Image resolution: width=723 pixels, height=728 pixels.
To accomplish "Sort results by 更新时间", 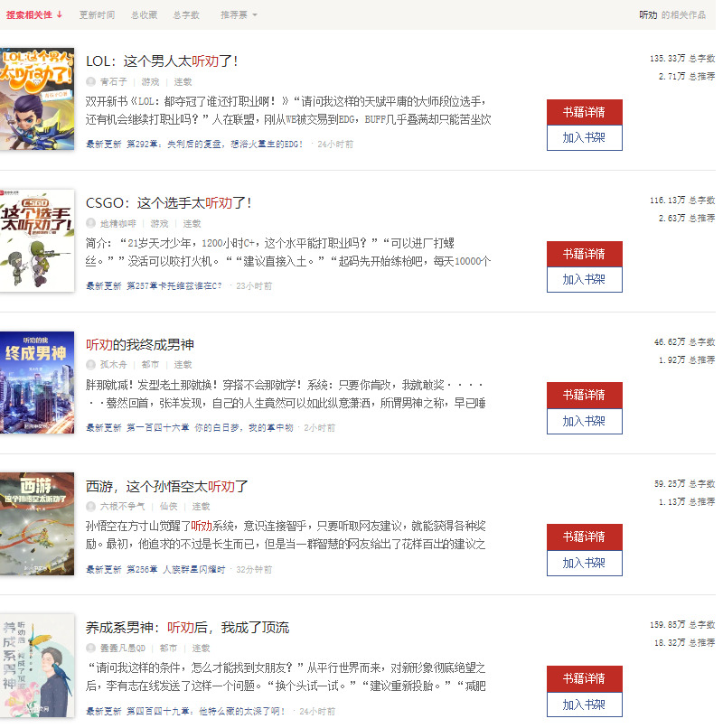I will (x=97, y=14).
